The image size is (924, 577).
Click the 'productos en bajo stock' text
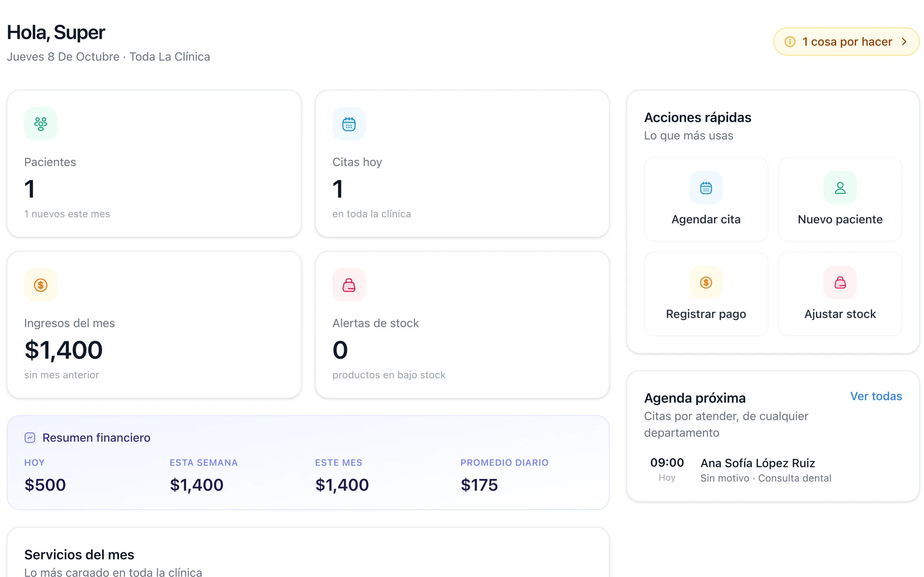[x=389, y=375]
